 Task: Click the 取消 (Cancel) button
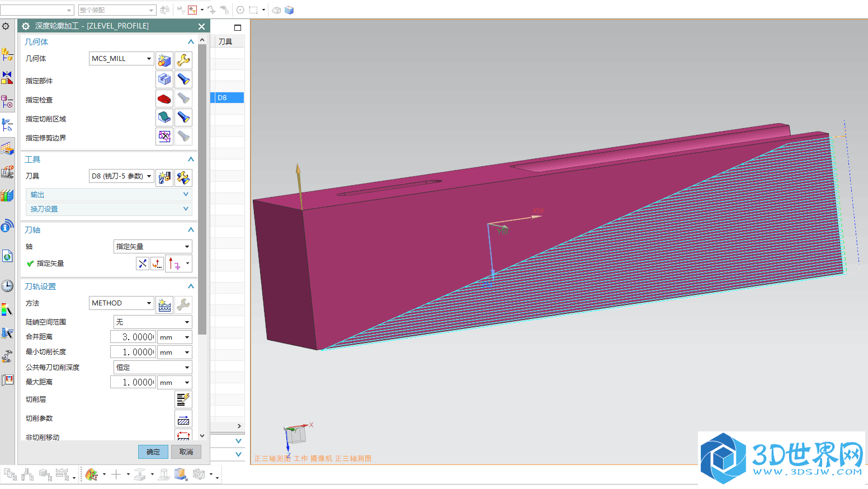[186, 452]
